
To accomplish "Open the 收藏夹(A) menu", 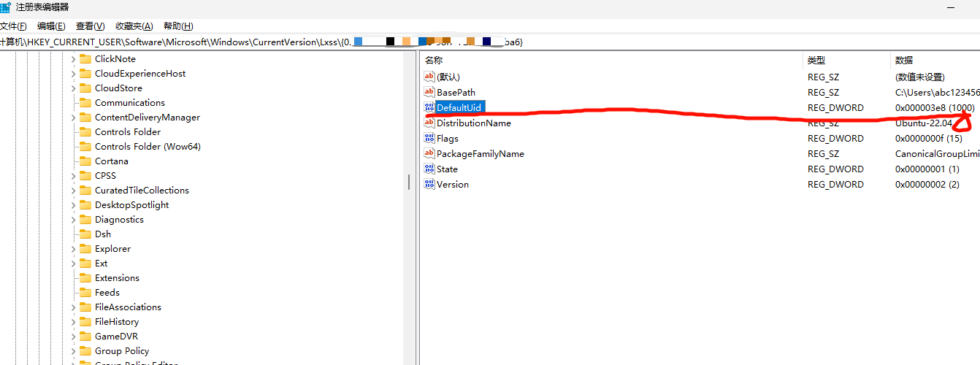I will pos(134,26).
